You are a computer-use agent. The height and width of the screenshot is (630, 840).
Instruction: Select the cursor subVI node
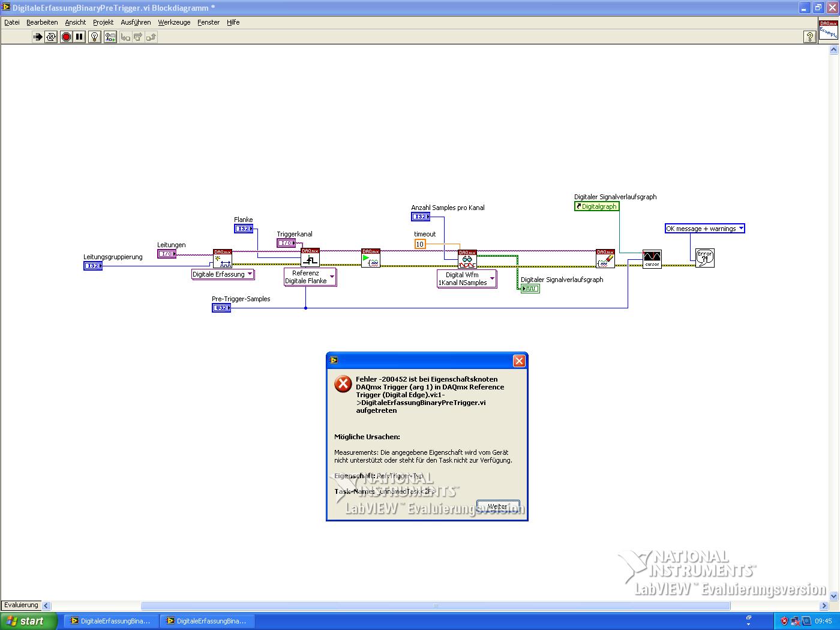click(x=652, y=259)
